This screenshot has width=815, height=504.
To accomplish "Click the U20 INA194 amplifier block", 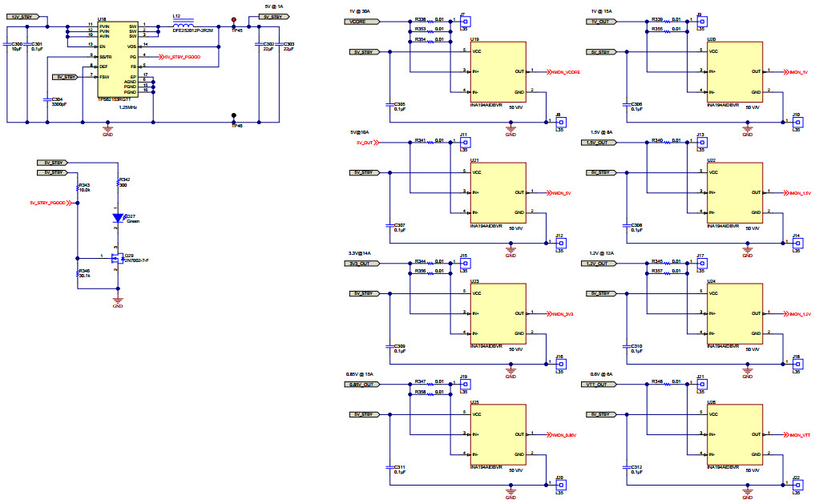I will [734, 71].
